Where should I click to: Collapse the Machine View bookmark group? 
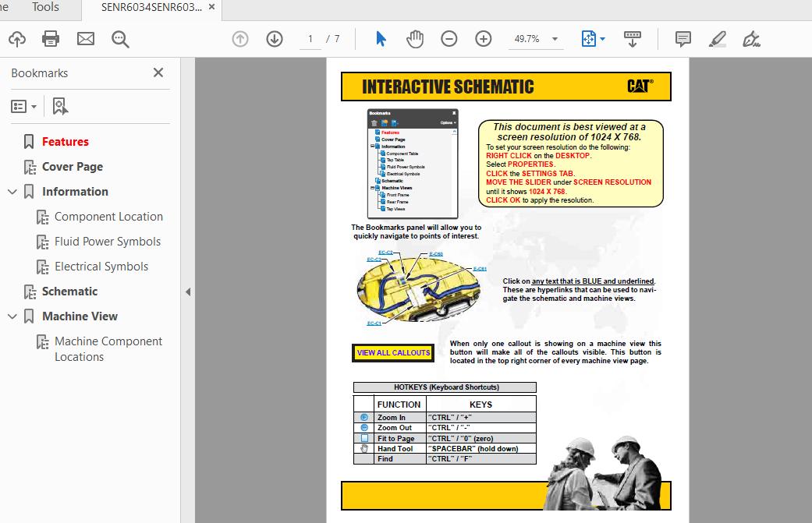12,316
